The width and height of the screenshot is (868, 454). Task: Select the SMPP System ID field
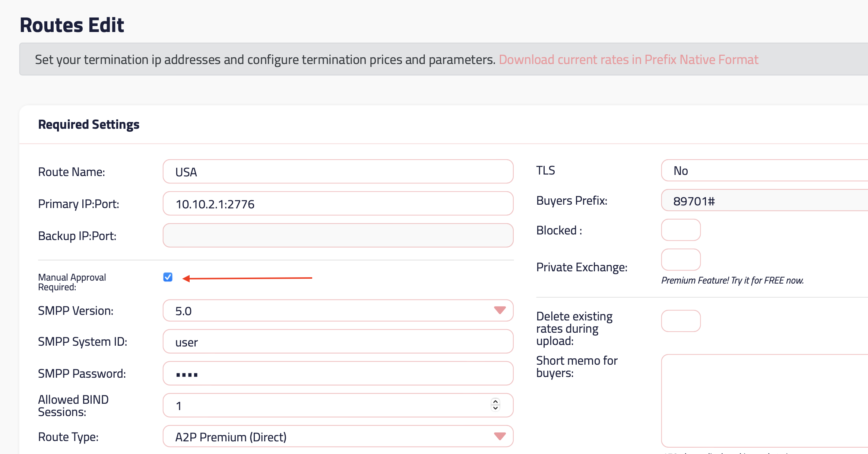[338, 342]
